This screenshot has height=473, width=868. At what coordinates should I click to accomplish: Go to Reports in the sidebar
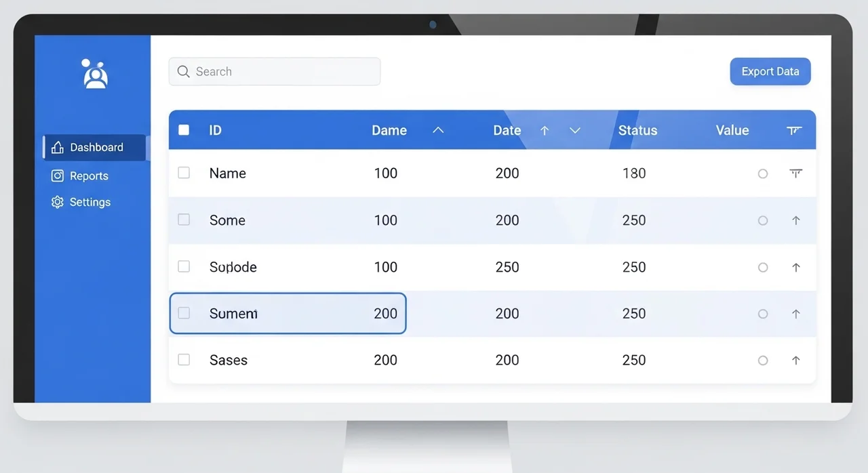point(80,176)
